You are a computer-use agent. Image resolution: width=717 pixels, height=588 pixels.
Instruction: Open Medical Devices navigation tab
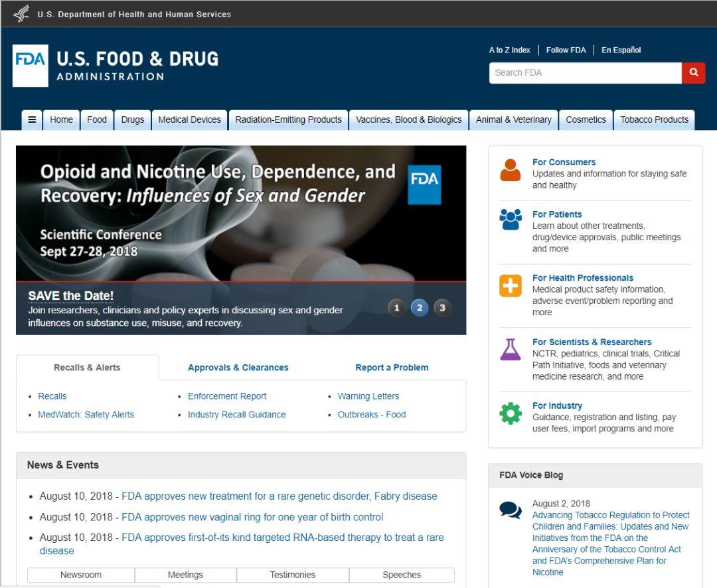(189, 120)
